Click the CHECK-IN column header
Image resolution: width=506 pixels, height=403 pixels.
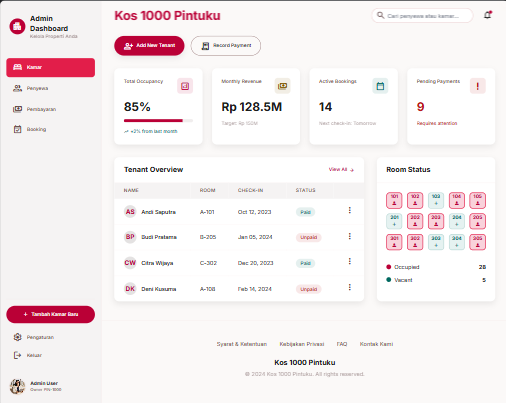250,190
